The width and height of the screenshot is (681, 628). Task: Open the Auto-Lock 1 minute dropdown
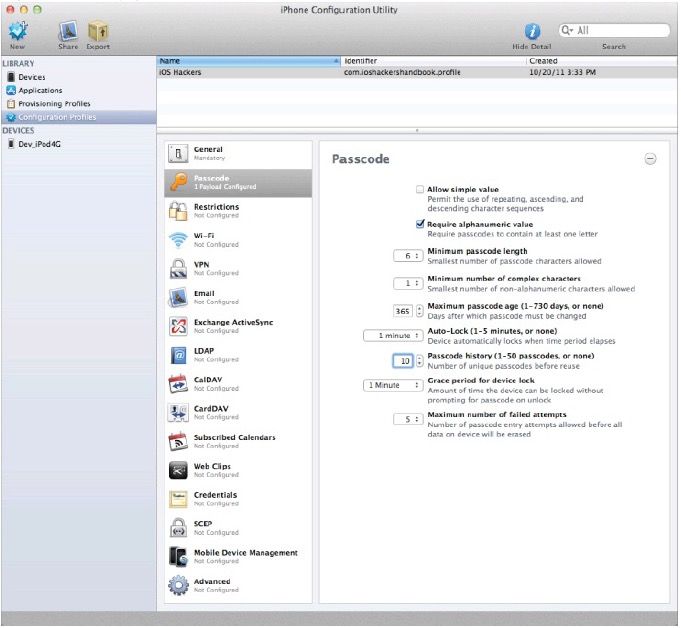point(393,336)
